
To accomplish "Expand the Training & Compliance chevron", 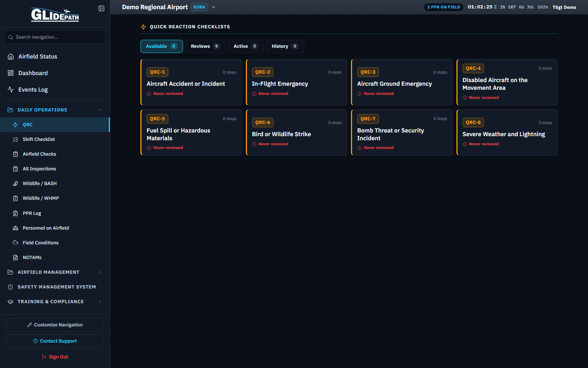I will tap(100, 302).
